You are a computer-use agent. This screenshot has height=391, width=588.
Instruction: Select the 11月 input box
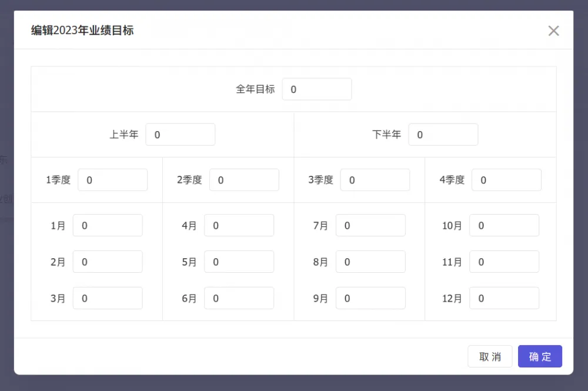[x=505, y=262]
